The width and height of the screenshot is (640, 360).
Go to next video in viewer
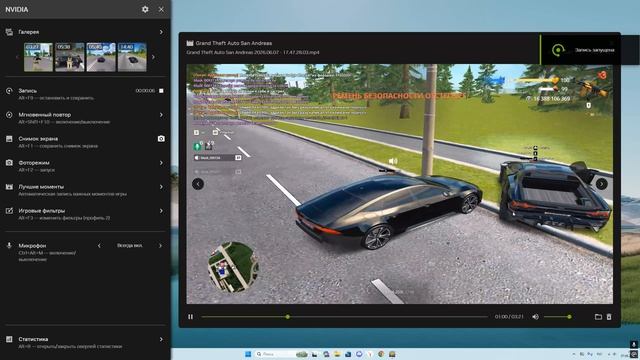pos(602,184)
